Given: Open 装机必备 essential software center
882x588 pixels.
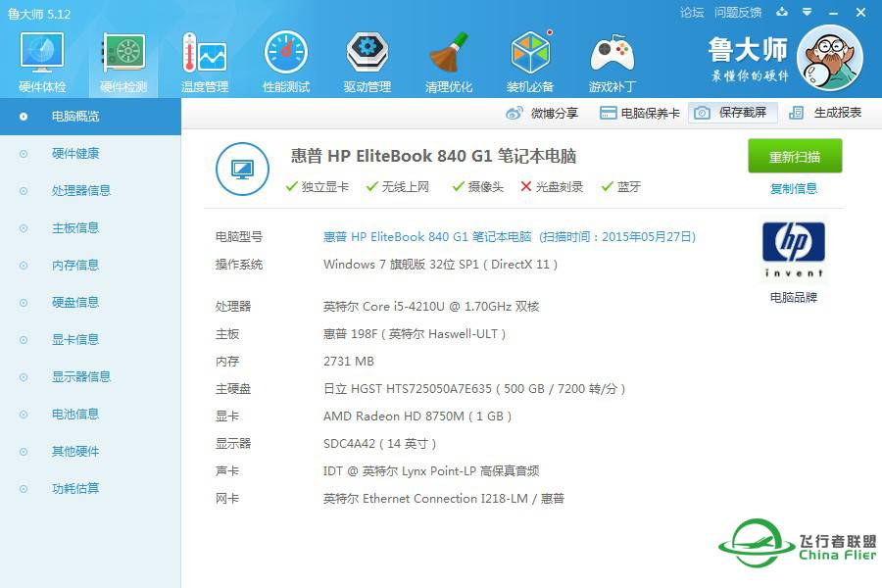Looking at the screenshot, I should point(529,59).
